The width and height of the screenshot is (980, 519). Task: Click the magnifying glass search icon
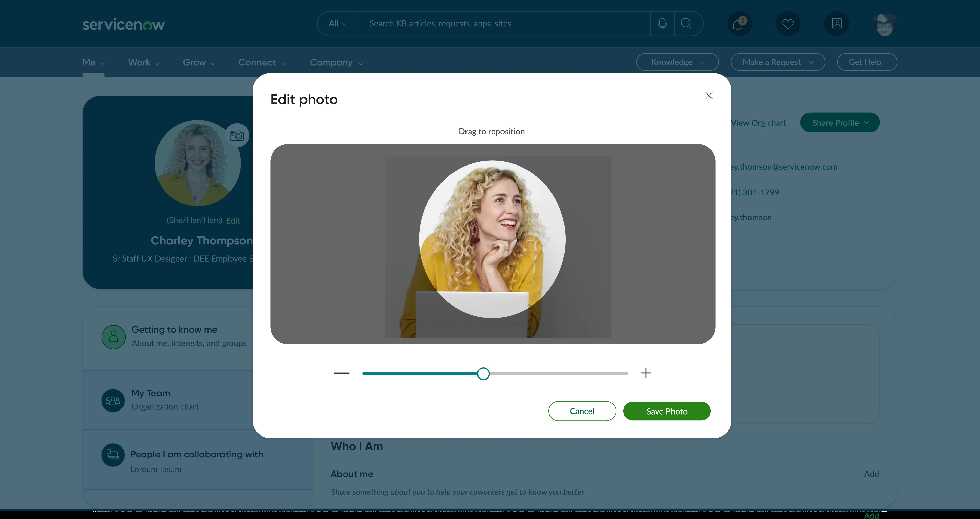[x=686, y=23]
